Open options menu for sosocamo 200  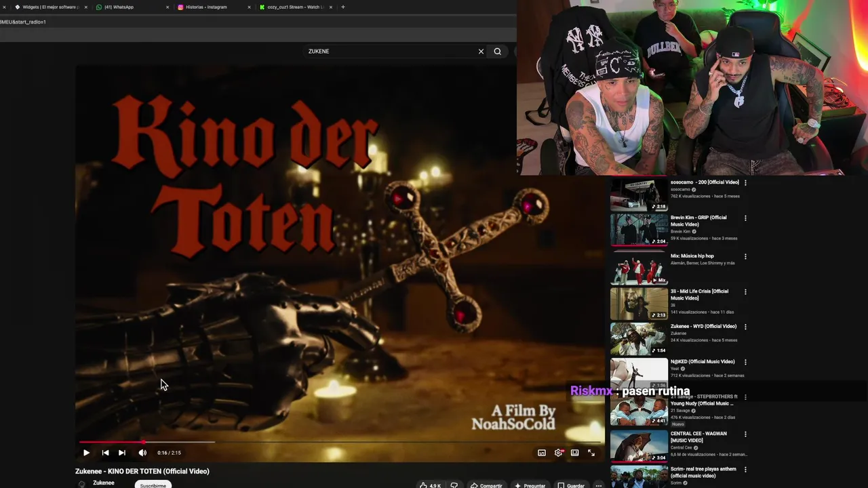[x=745, y=183]
